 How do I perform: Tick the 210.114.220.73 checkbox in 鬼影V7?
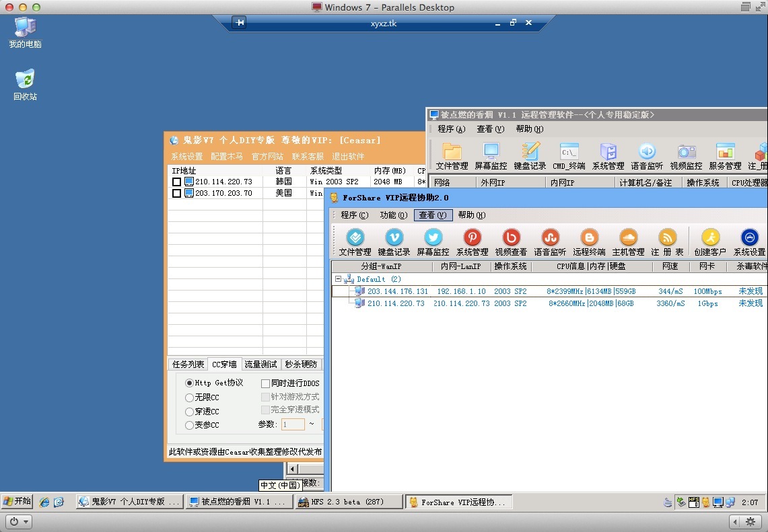pos(177,182)
